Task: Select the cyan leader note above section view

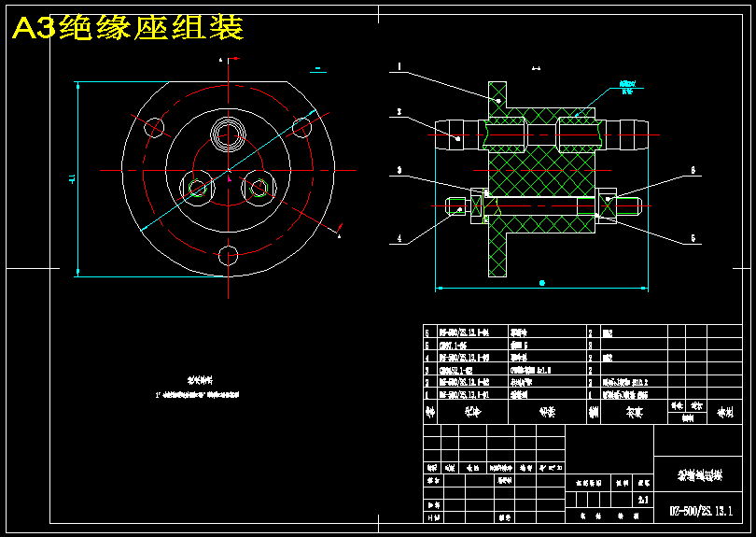Action: click(x=627, y=88)
